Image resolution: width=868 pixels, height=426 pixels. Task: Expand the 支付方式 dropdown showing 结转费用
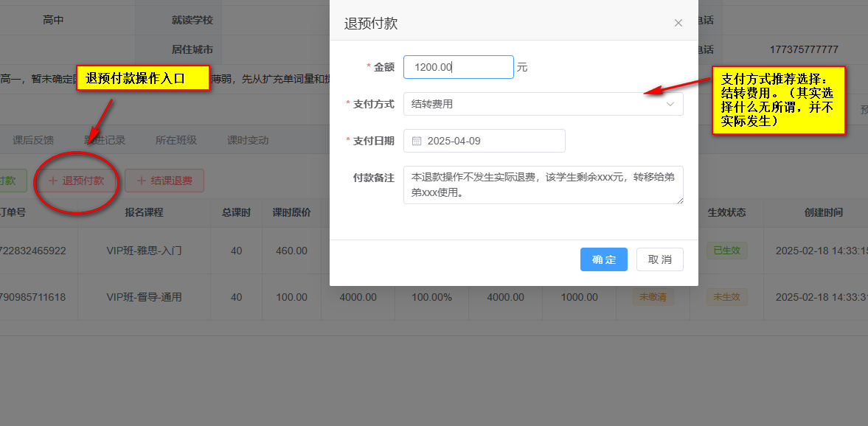pos(543,104)
